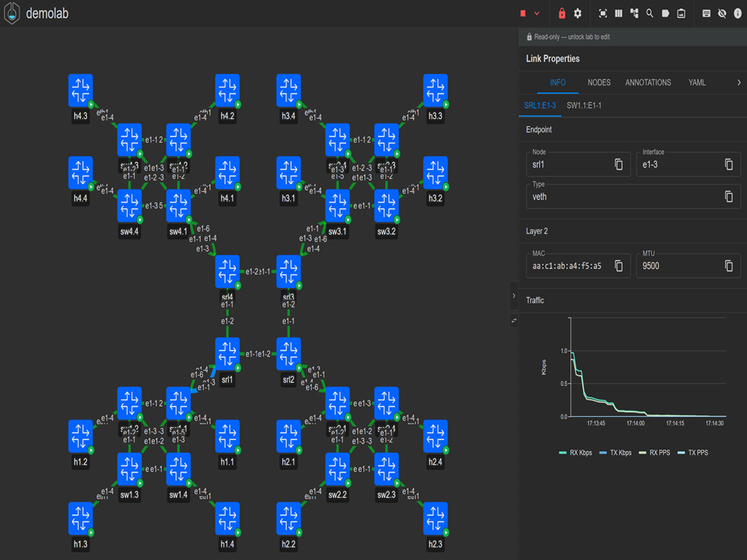The height and width of the screenshot is (560, 747).
Task: Click the columns grid icon in toolbar
Action: point(619,13)
